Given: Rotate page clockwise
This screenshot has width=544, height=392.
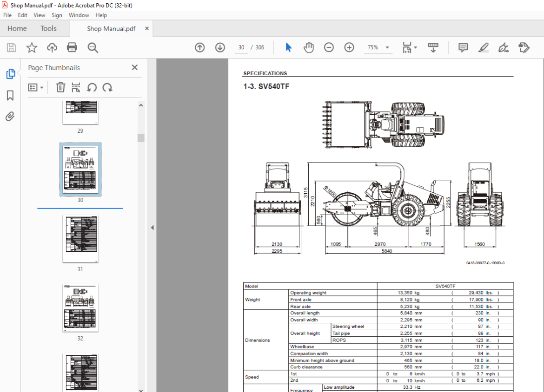Looking at the screenshot, I should 107,87.
